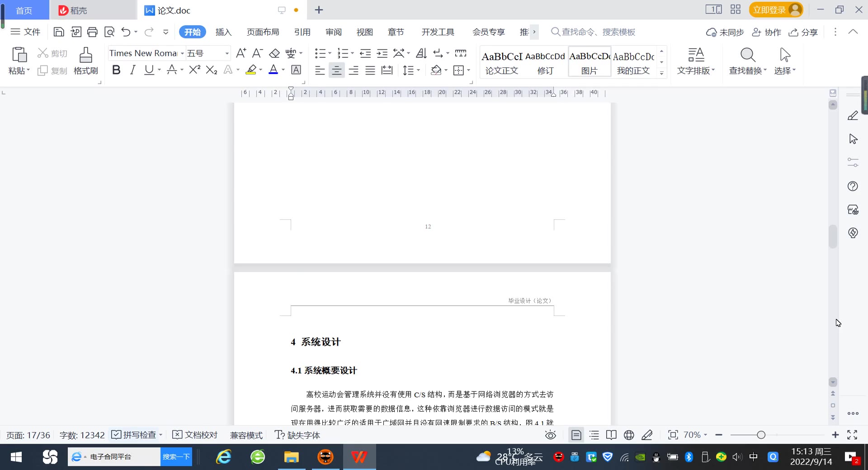Open References (引用) tab
Viewport: 868px width, 470px height.
pos(302,32)
